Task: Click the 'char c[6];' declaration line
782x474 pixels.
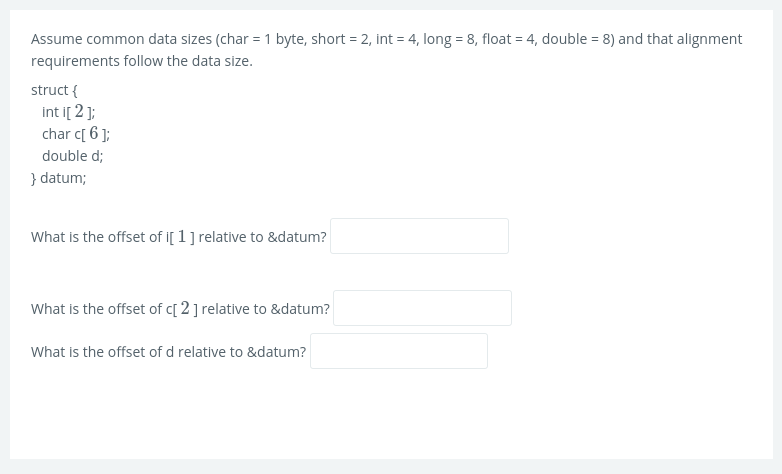Action: coord(76,133)
